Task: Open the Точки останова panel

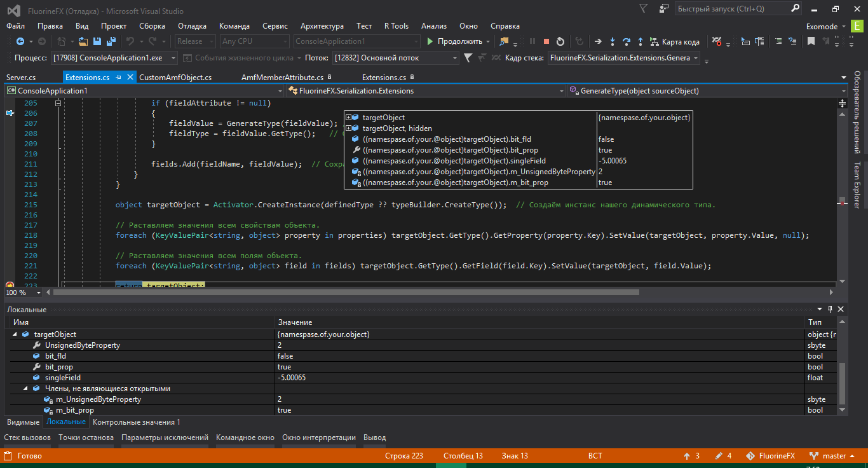Action: [x=86, y=437]
